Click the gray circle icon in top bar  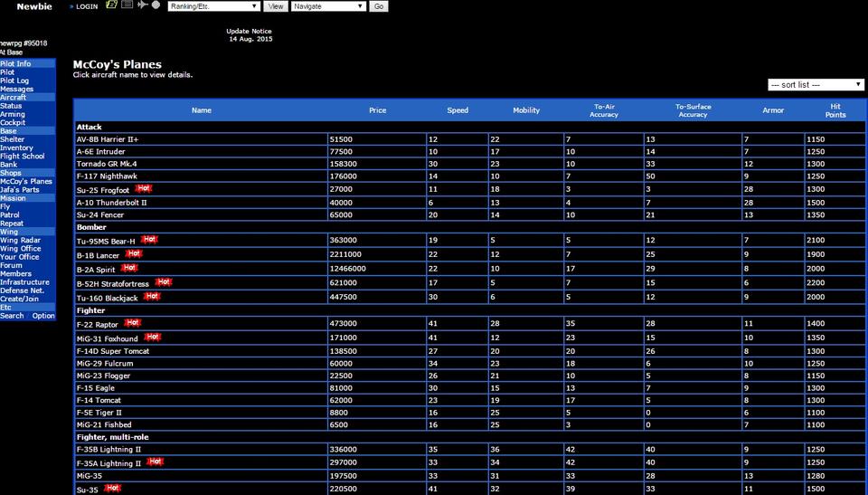point(156,5)
